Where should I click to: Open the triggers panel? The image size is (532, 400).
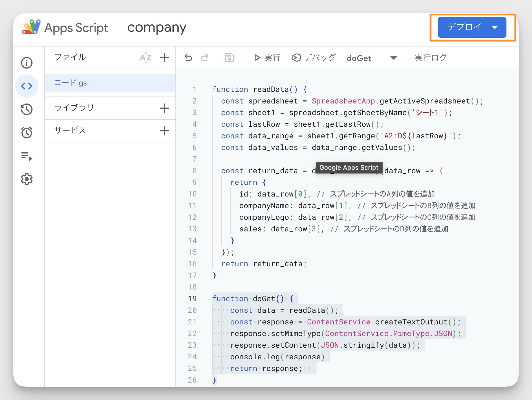click(26, 133)
